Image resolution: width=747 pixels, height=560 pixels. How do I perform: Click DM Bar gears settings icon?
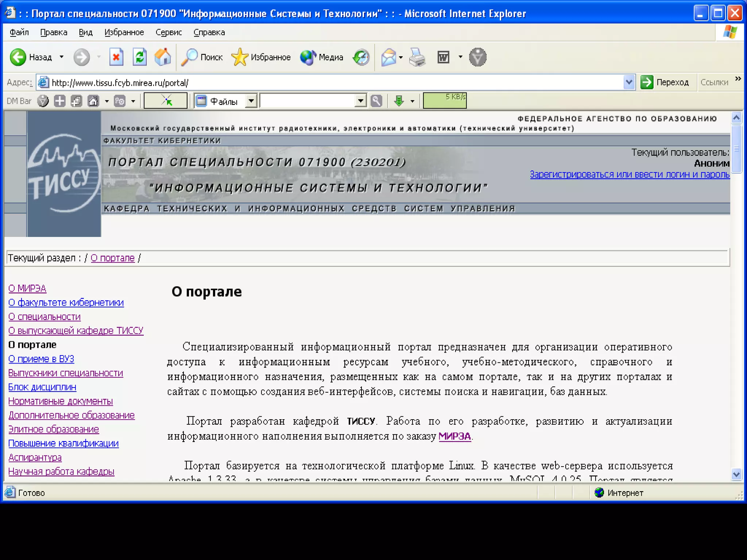tap(120, 101)
